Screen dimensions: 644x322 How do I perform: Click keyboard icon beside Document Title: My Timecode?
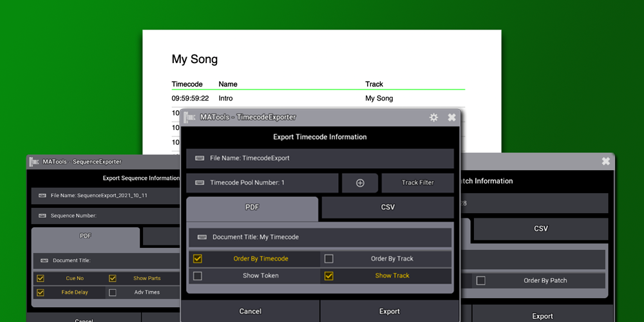click(202, 237)
